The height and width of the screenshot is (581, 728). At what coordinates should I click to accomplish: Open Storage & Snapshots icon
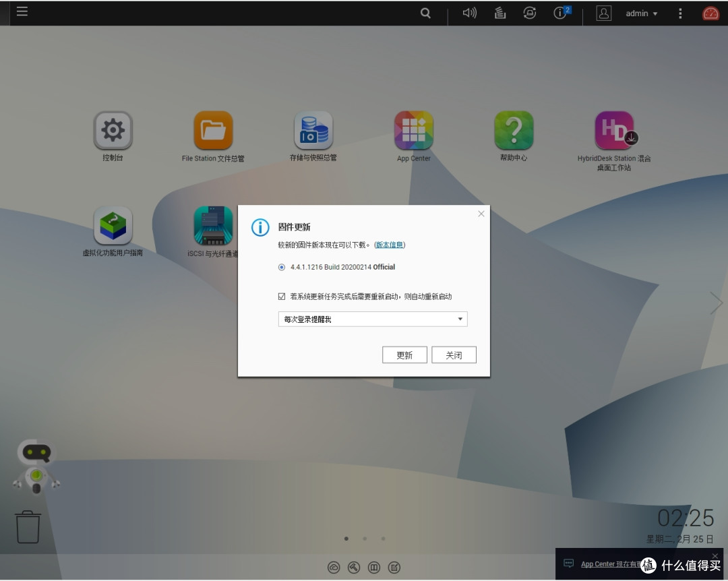point(313,130)
